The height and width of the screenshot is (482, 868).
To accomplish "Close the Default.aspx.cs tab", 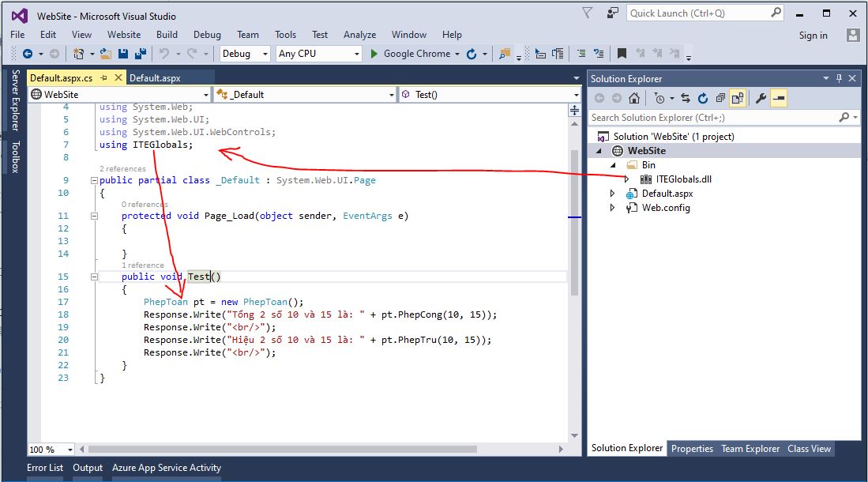I will (118, 78).
